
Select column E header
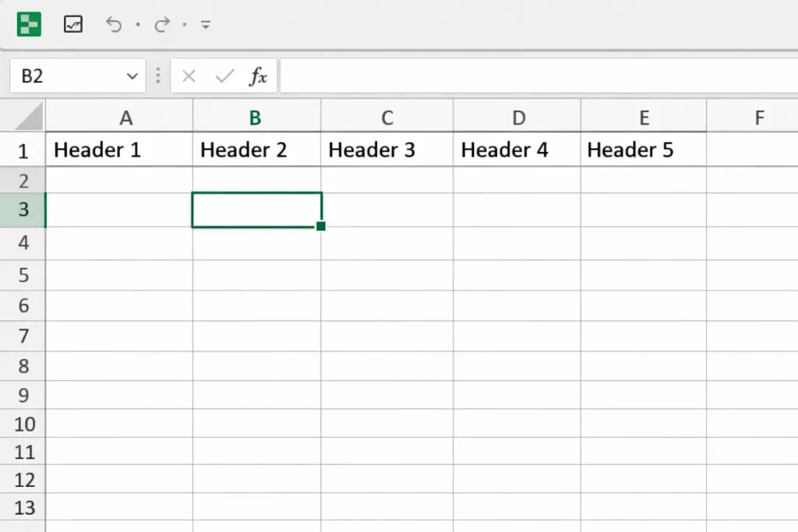(644, 118)
